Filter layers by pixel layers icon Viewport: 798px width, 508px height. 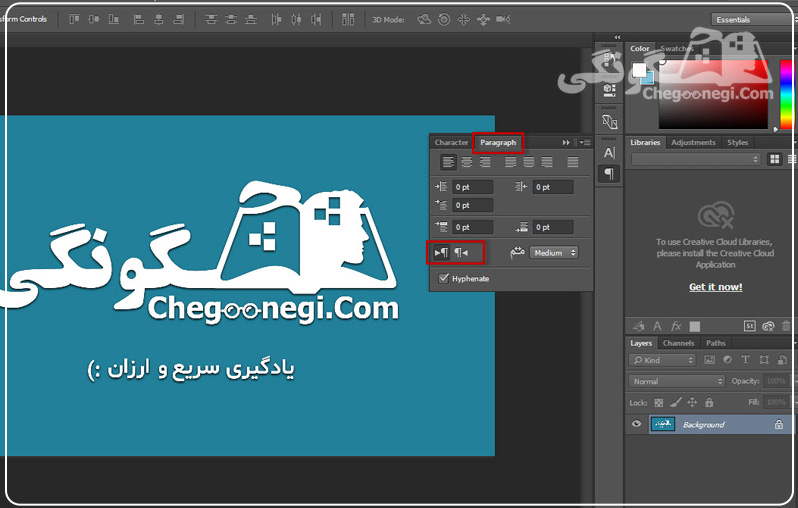click(709, 360)
